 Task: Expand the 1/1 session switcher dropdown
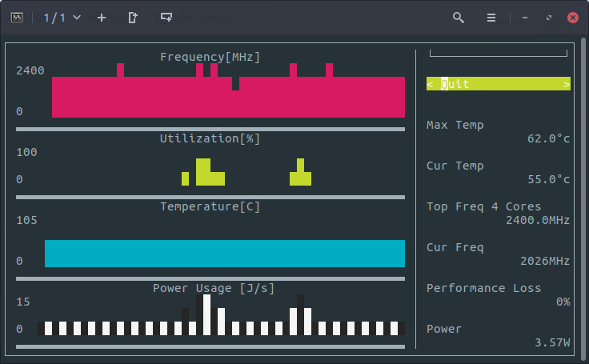pyautogui.click(x=62, y=17)
